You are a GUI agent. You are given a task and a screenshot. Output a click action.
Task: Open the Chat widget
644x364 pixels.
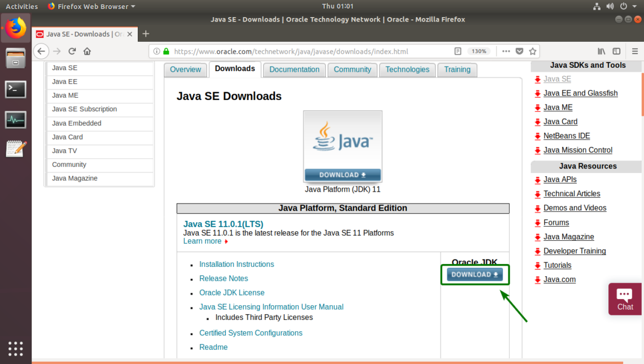point(625,299)
